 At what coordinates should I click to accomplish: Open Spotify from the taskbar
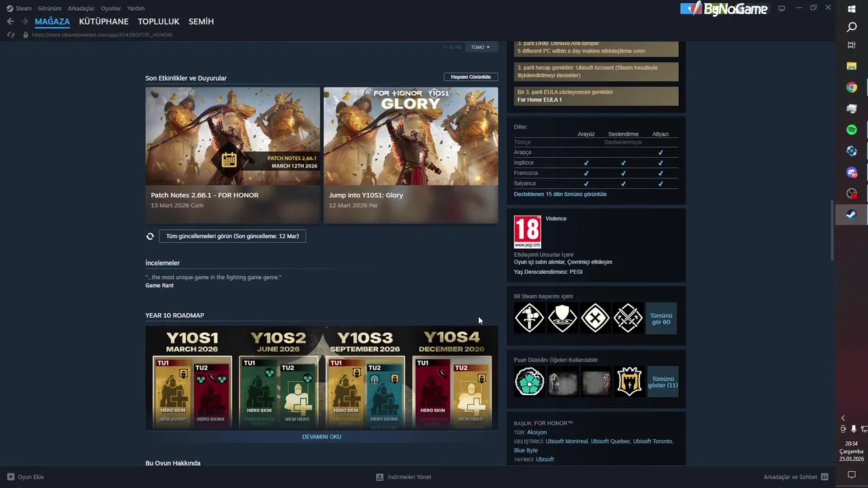(x=852, y=129)
